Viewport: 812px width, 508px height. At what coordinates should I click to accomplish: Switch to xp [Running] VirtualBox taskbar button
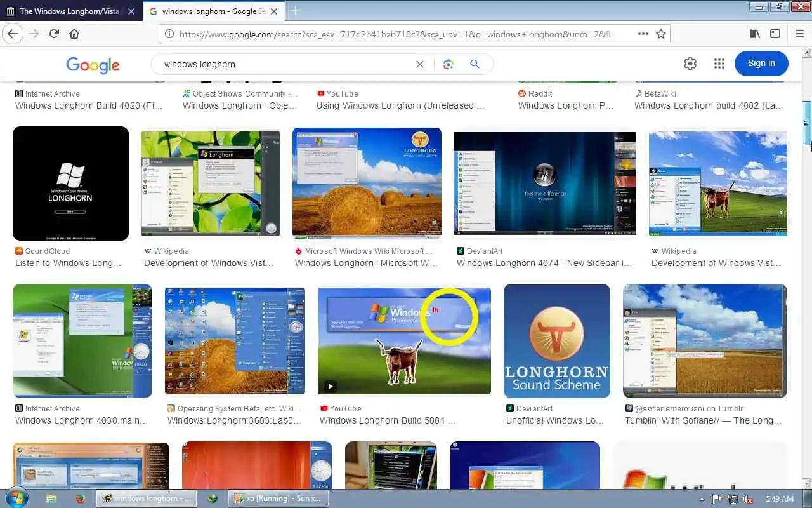[x=278, y=498]
